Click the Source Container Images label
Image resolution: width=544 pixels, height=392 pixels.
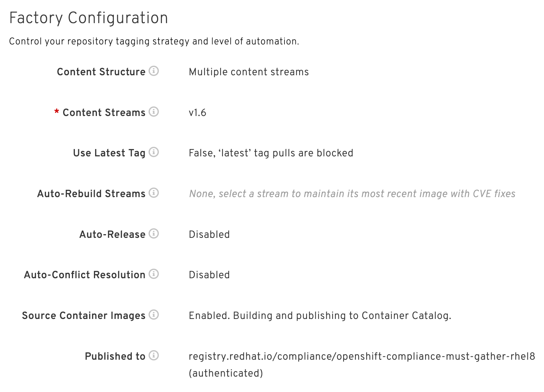tap(84, 316)
